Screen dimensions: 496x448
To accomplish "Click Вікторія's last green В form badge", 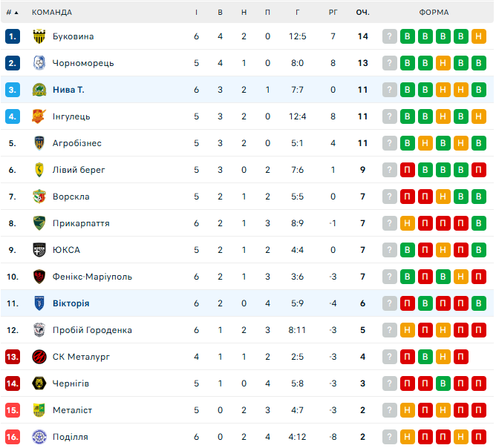I will point(479,303).
